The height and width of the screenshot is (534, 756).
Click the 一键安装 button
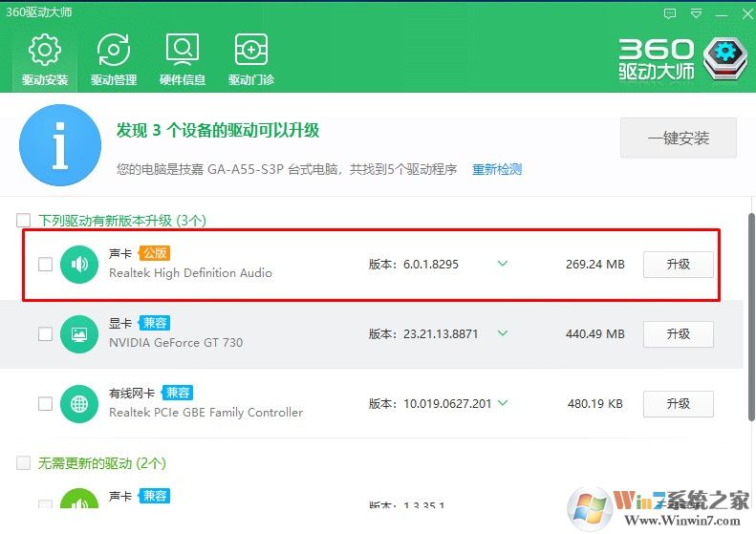click(679, 139)
